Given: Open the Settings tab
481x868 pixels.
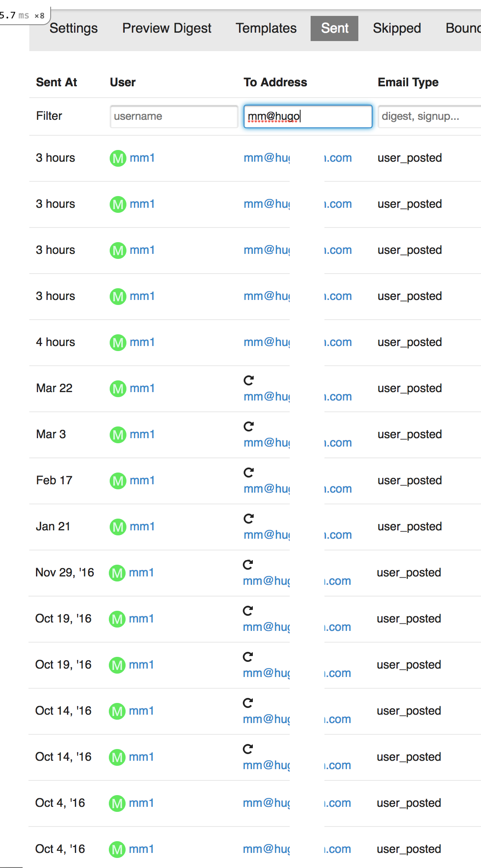Looking at the screenshot, I should [74, 28].
